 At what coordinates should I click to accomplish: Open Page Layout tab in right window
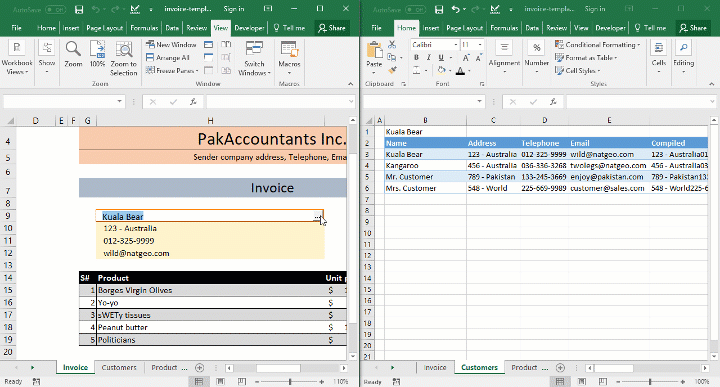pyautogui.click(x=464, y=28)
